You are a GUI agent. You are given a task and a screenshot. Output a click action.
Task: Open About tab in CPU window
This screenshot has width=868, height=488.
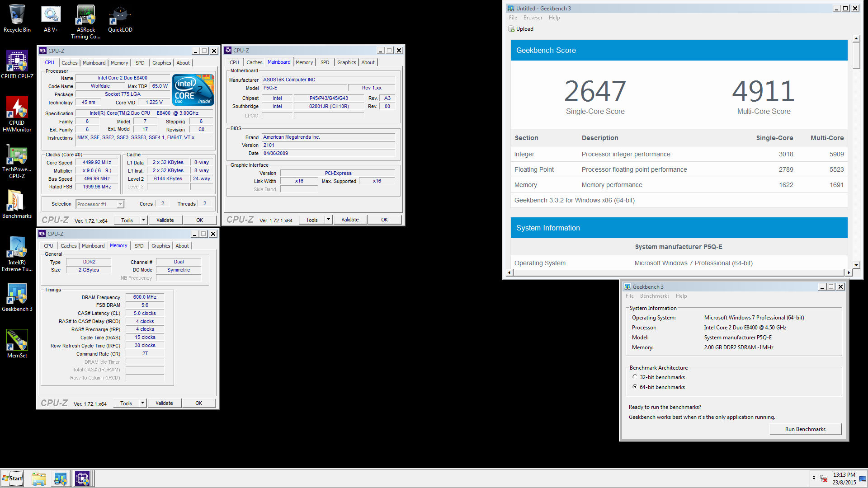[183, 63]
